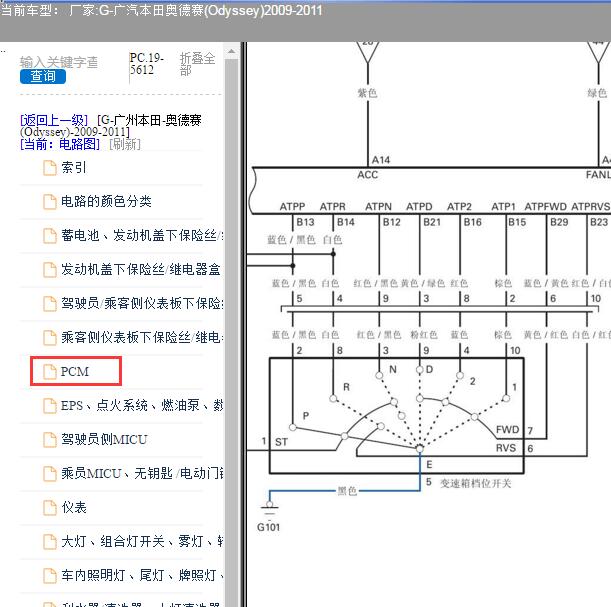Click the document icon beside 乘员MICU

[50, 473]
